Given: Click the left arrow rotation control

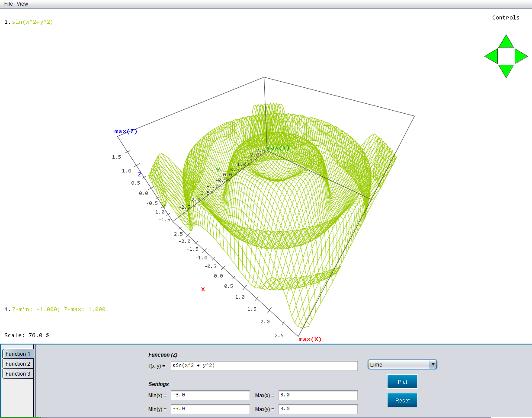Looking at the screenshot, I should click(492, 56).
